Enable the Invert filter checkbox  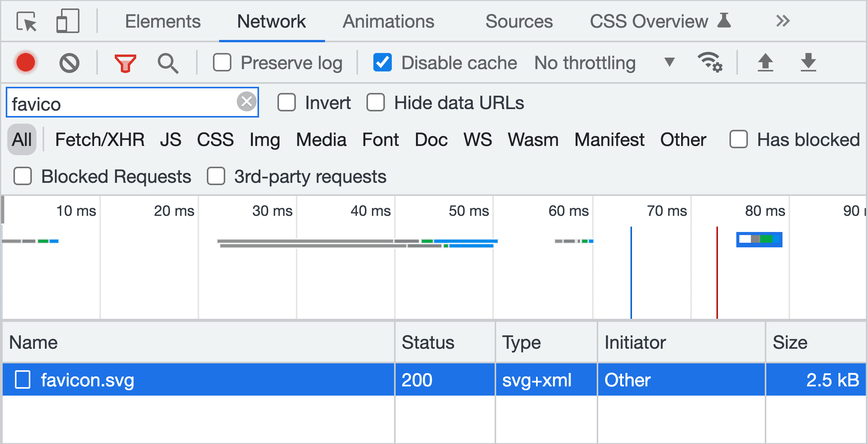284,103
